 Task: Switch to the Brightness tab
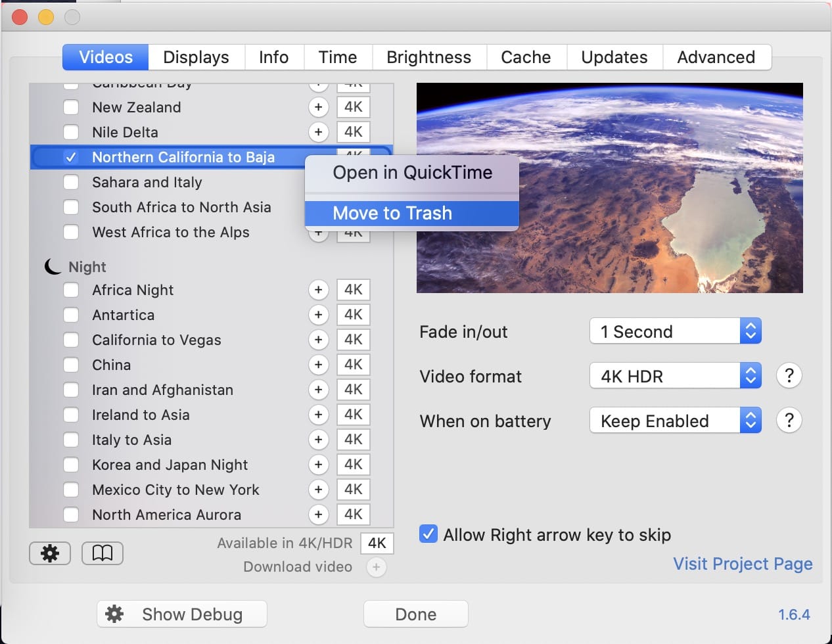point(428,57)
